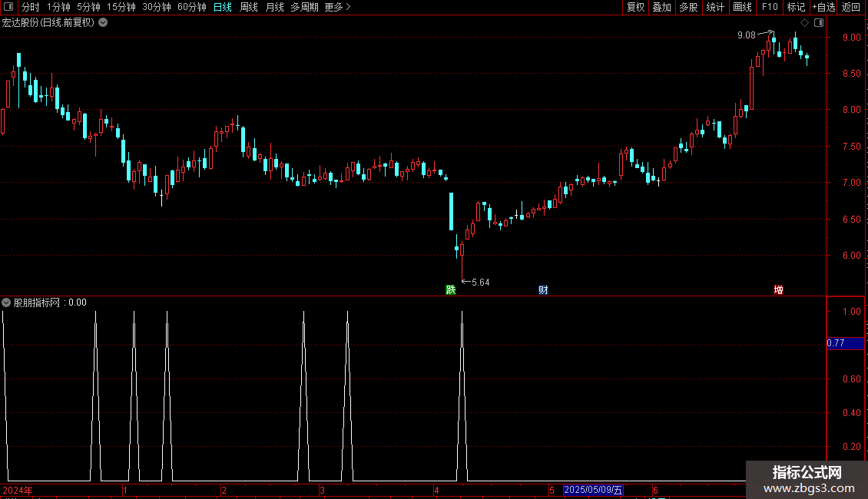
Task: Click the 复权 adjustment button
Action: tap(635, 7)
